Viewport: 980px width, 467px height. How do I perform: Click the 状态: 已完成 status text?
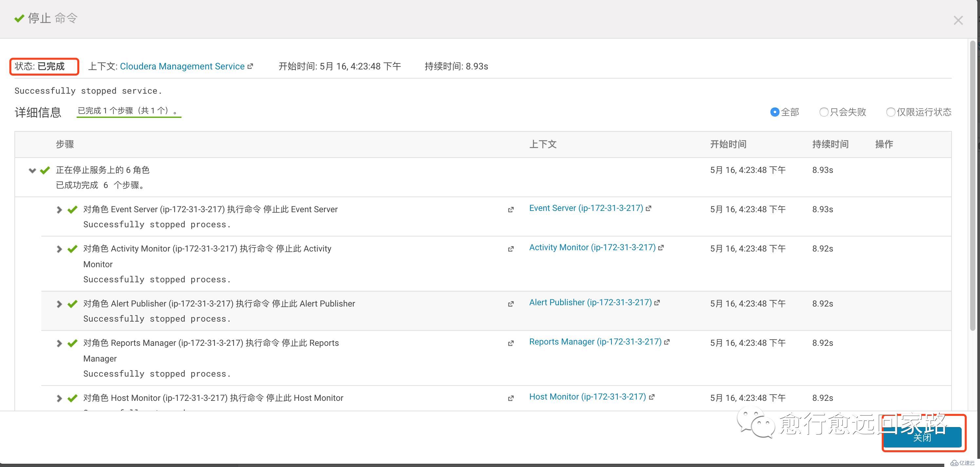pos(40,66)
